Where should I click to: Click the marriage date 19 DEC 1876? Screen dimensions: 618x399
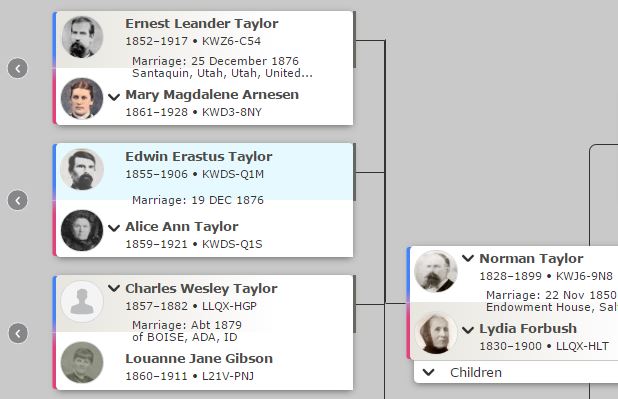pos(227,200)
